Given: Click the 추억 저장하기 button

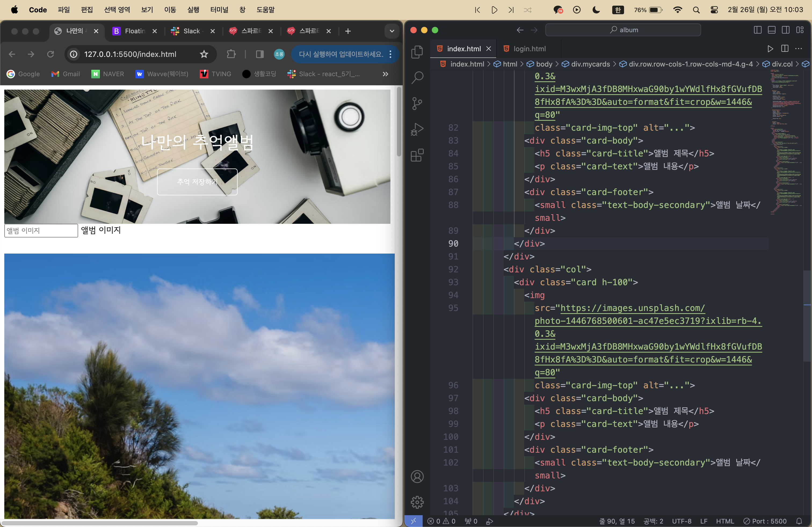Looking at the screenshot, I should pos(197,182).
